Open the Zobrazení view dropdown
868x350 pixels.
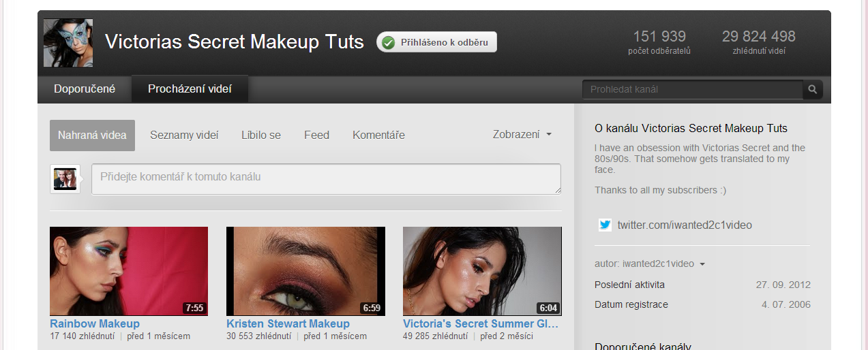pos(522,135)
